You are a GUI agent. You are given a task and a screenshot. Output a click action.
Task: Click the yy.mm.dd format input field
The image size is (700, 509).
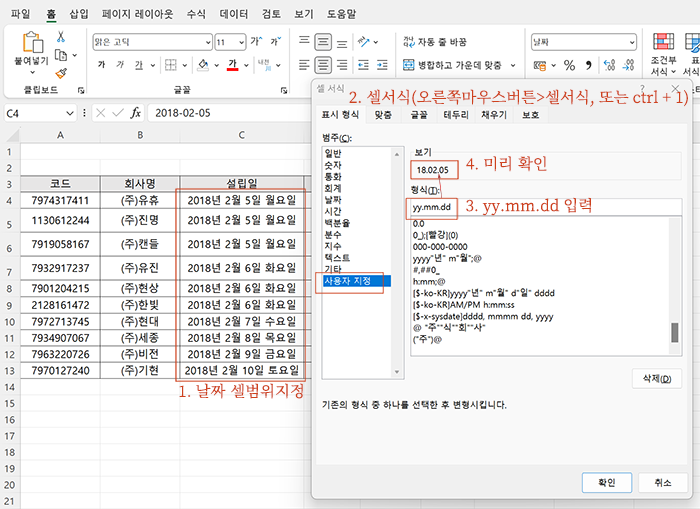pyautogui.click(x=546, y=207)
